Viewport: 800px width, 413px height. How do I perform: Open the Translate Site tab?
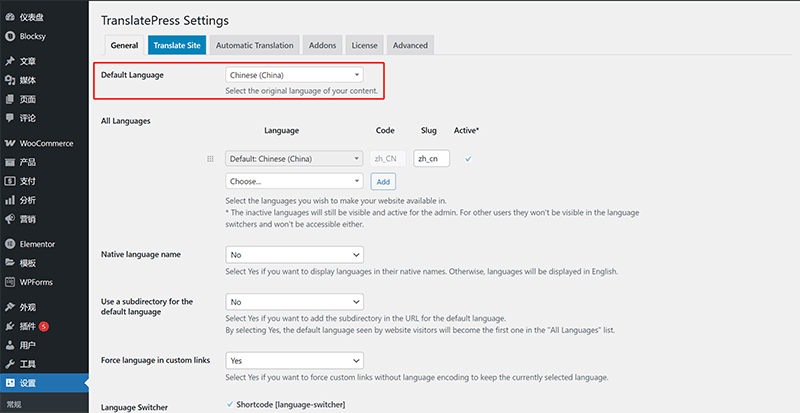pyautogui.click(x=177, y=45)
